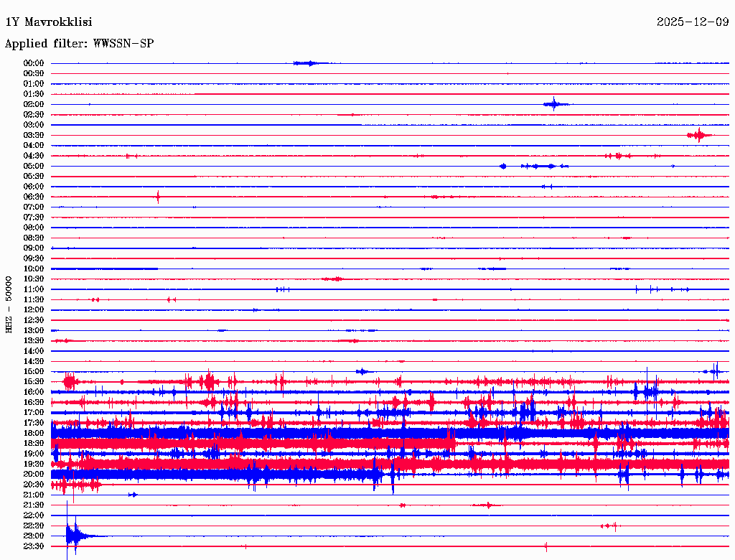Select the 10:30 time label
735x560 pixels.
(34, 279)
